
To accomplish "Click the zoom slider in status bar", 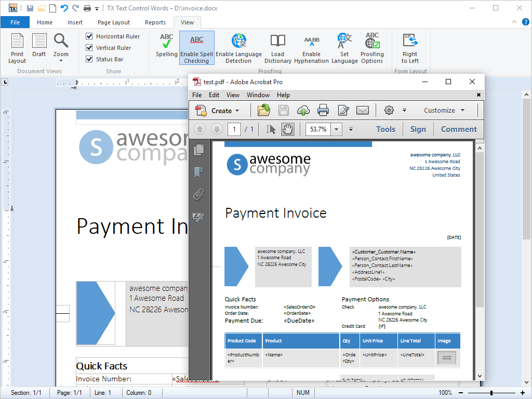I will click(491, 393).
